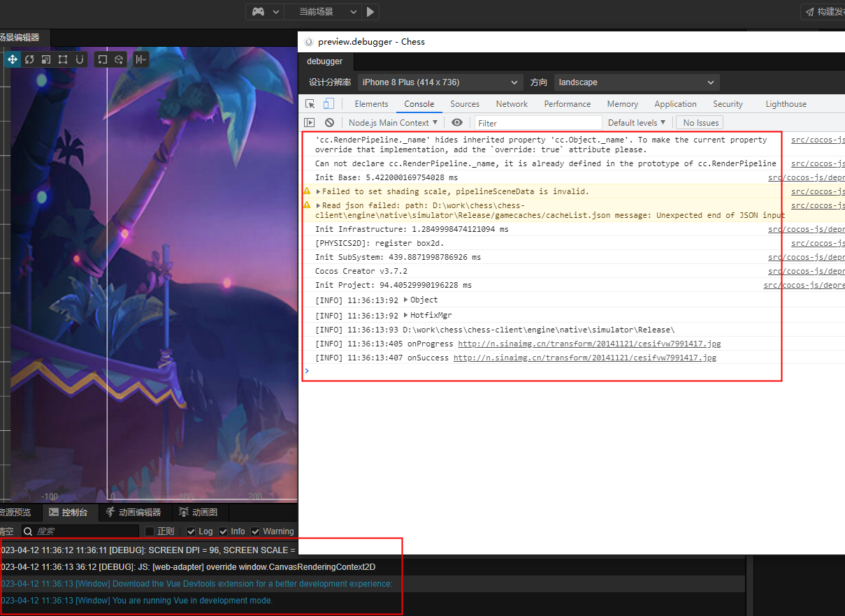Image resolution: width=845 pixels, height=616 pixels.
Task: Click the No Issues button
Action: click(701, 122)
